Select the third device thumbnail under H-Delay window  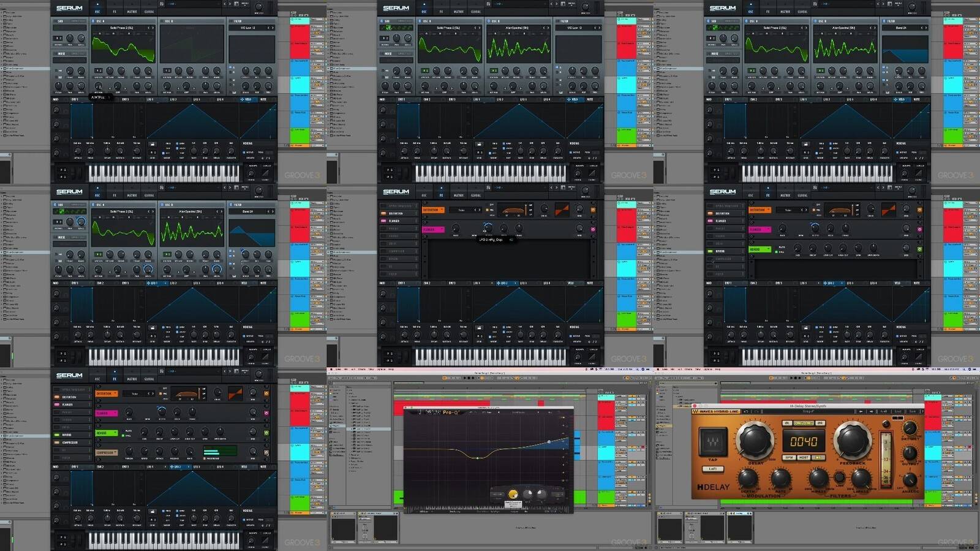[739, 528]
